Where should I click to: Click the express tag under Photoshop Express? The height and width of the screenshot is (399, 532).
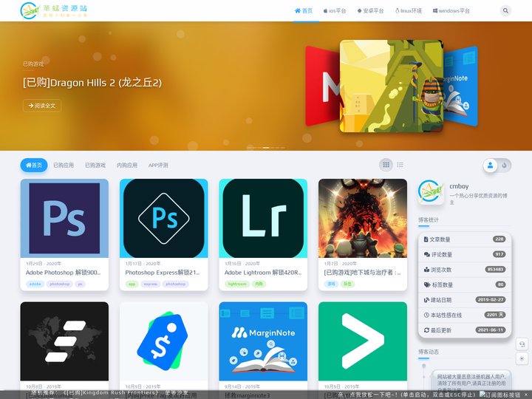point(150,284)
